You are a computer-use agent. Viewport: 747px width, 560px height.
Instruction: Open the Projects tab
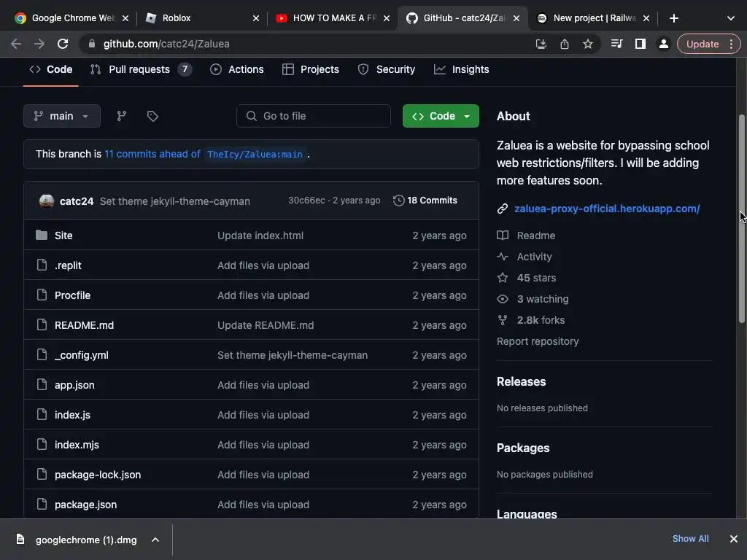point(311,69)
